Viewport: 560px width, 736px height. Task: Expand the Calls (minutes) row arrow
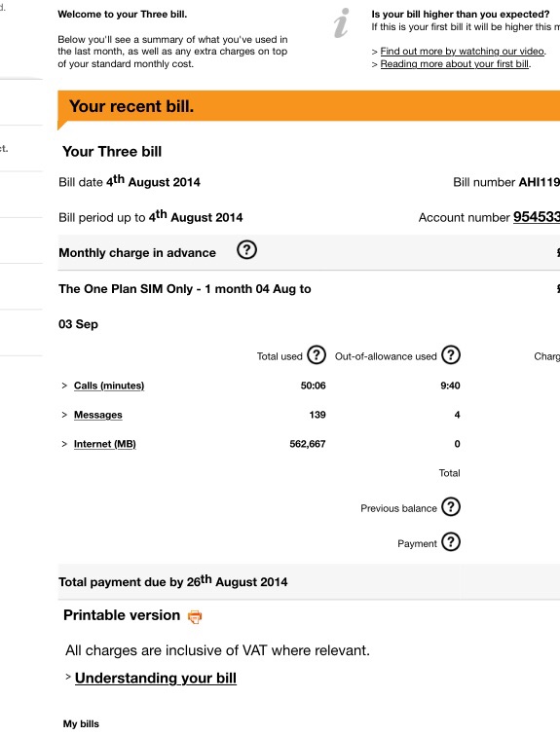pyautogui.click(x=64, y=386)
